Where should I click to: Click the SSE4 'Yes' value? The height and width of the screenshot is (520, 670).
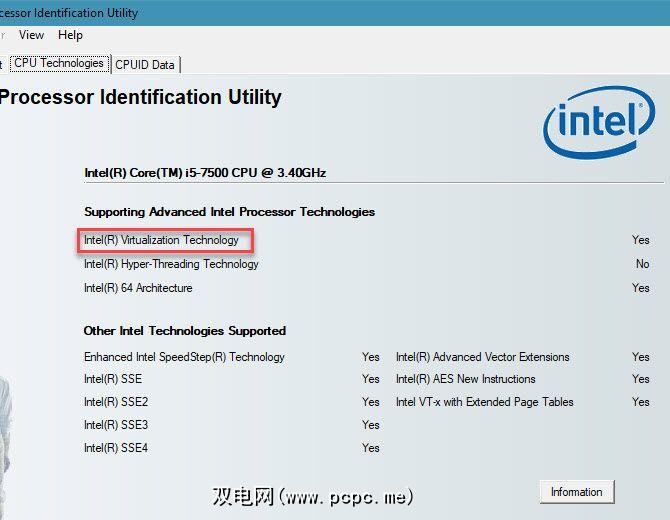point(370,448)
